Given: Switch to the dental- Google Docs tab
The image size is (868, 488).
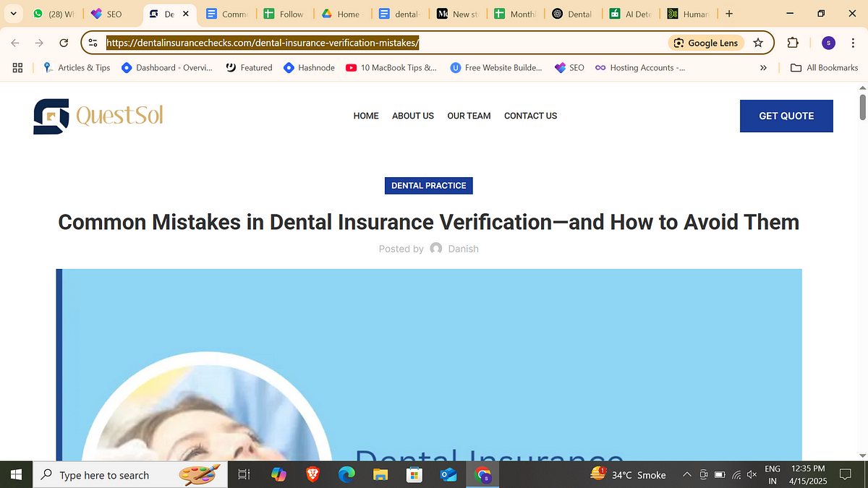Looking at the screenshot, I should pos(399,14).
